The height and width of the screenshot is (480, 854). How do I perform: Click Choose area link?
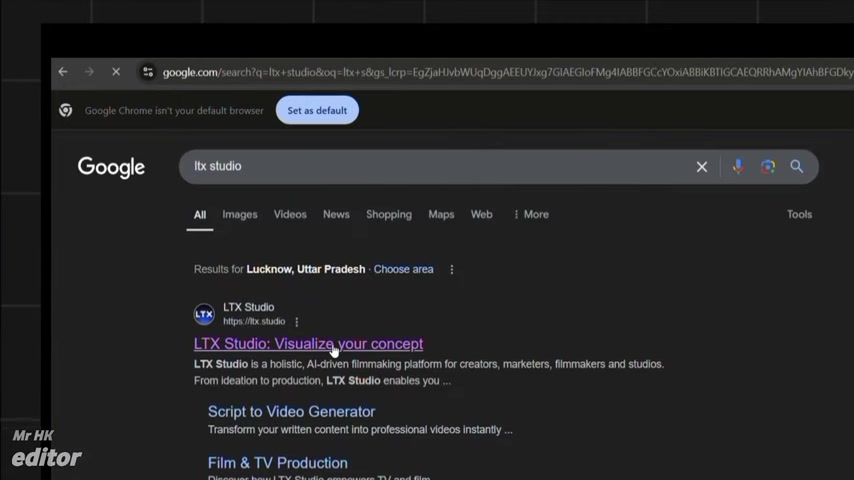pos(404,270)
